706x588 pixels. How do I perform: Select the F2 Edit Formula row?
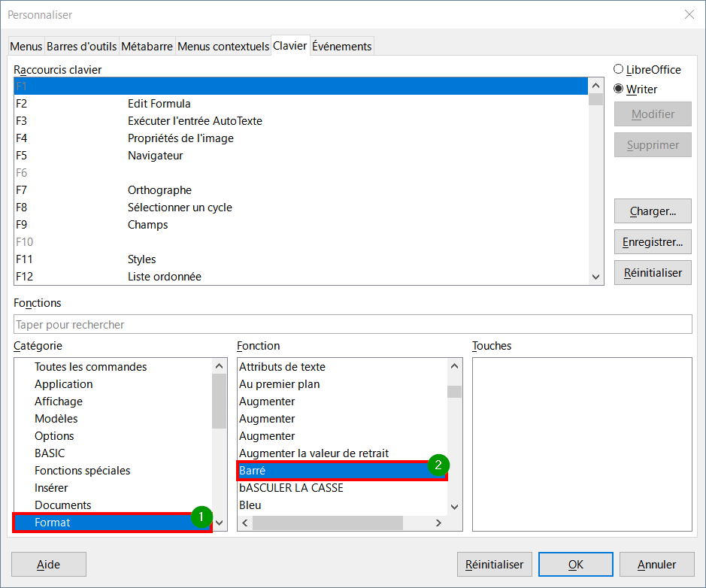coord(301,104)
